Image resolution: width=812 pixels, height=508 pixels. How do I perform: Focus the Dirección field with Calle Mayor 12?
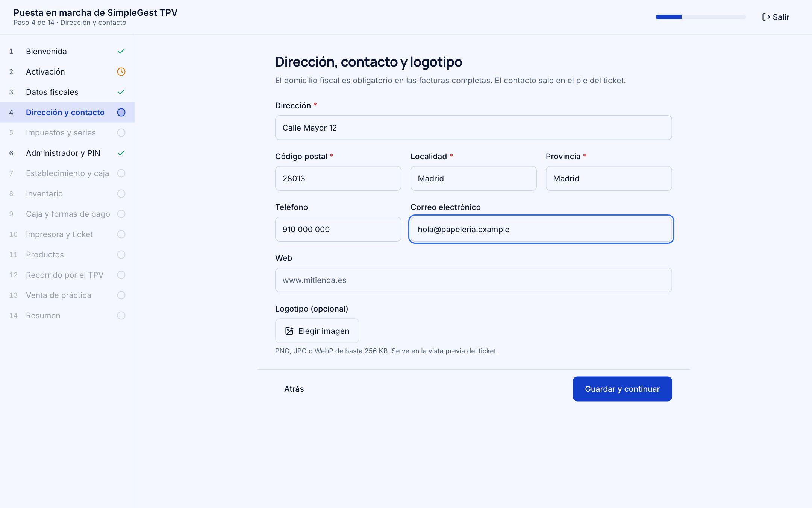coord(473,128)
